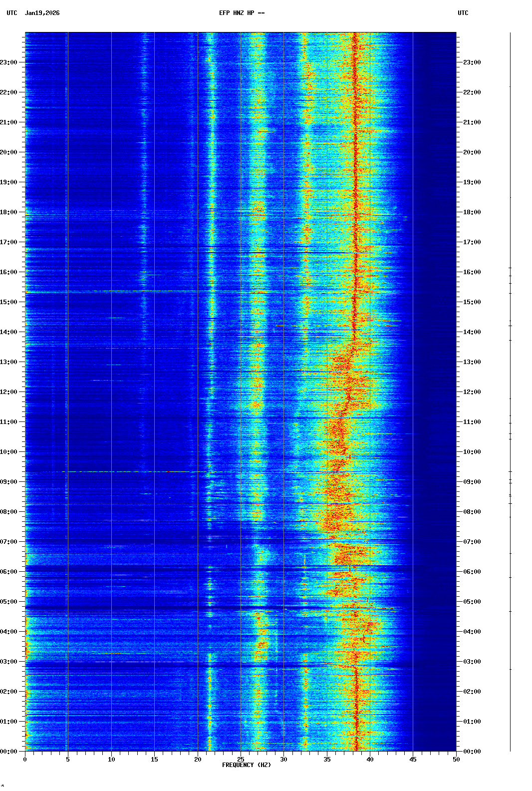Click the Jan19,2026 date label
Screen dimensions: 532x791
(42, 13)
